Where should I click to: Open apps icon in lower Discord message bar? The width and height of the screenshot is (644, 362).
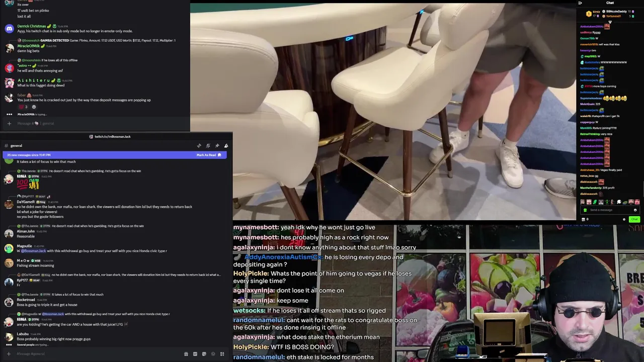tap(222, 354)
